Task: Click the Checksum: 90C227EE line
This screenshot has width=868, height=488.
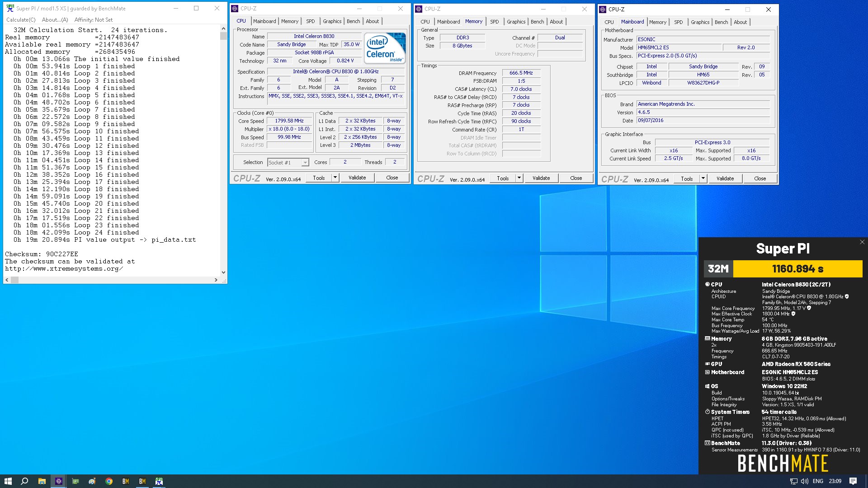Action: [x=42, y=254]
